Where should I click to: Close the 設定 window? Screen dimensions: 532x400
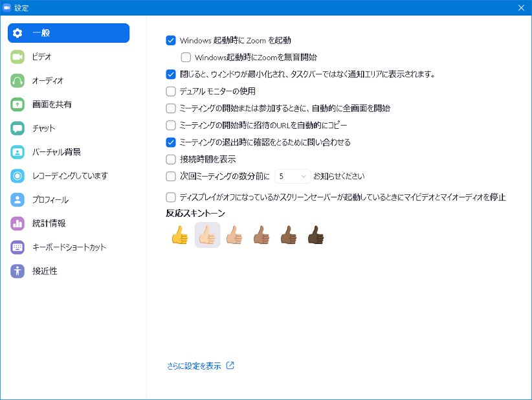(521, 8)
